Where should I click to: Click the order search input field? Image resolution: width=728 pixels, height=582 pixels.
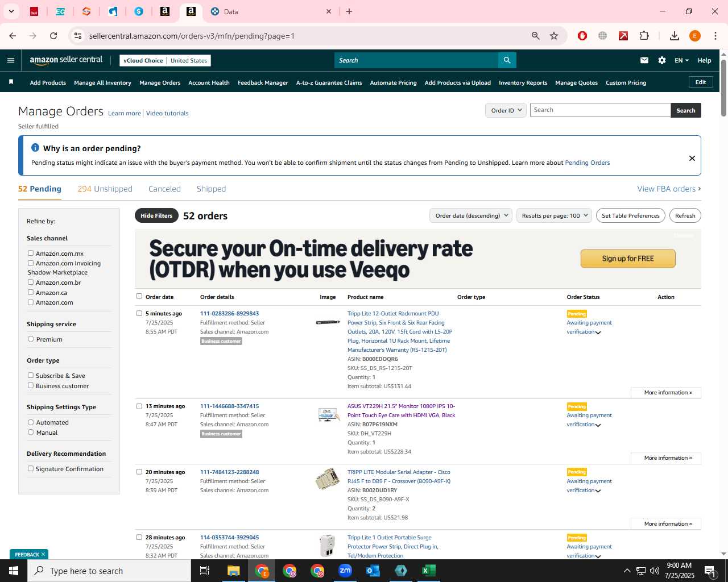click(600, 110)
